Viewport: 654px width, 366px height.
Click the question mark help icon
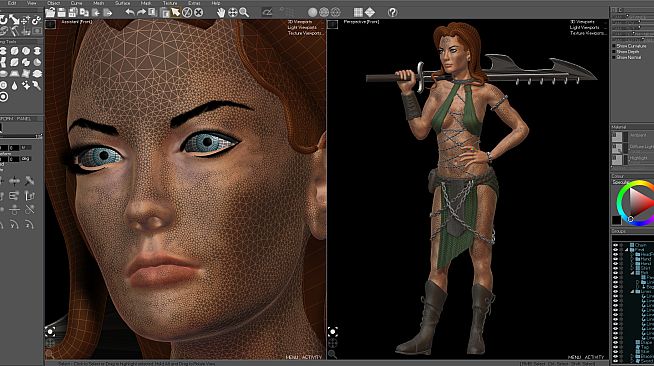click(392, 13)
